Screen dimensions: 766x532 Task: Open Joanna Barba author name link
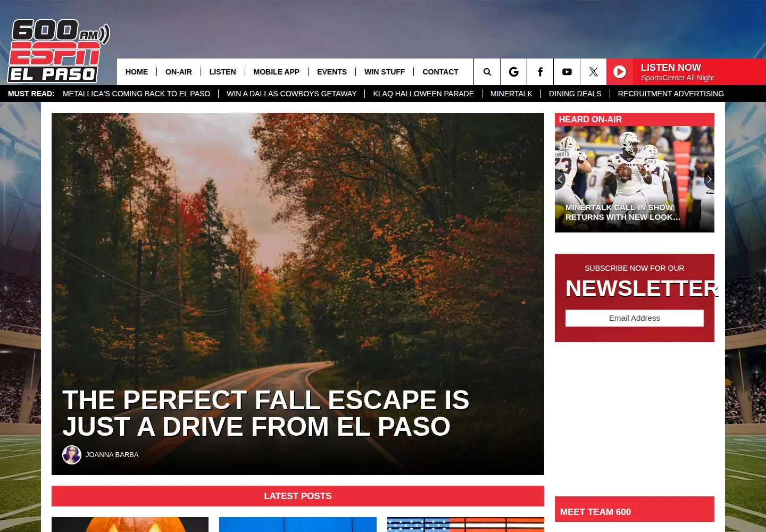112,455
